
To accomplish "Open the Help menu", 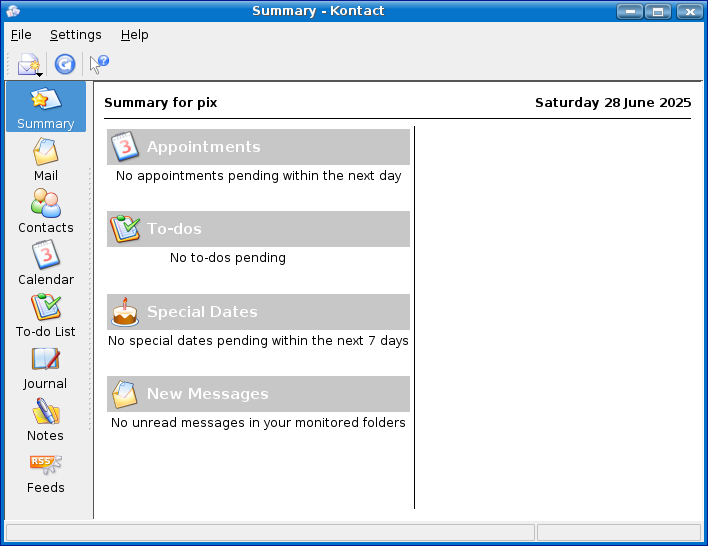I will coord(135,35).
